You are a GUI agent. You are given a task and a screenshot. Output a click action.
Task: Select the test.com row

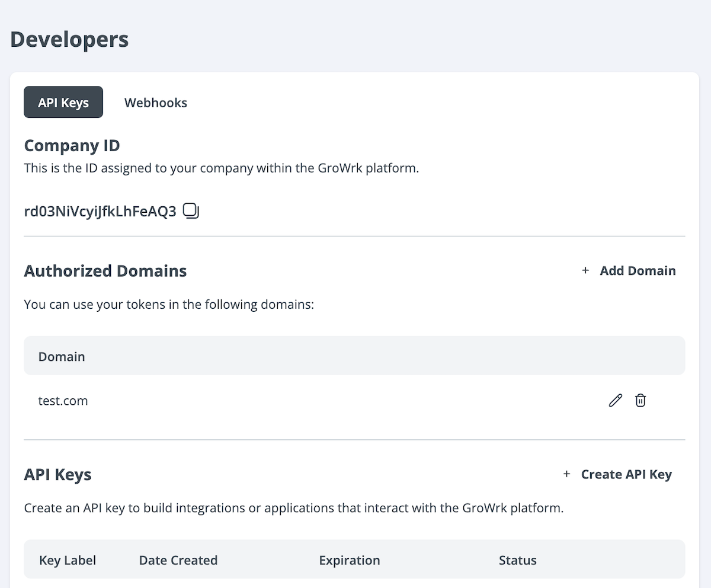coord(63,400)
